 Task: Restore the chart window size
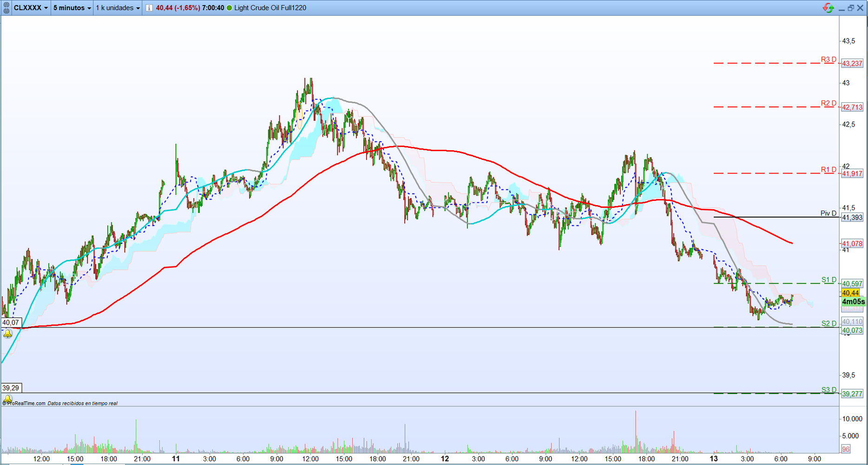851,8
